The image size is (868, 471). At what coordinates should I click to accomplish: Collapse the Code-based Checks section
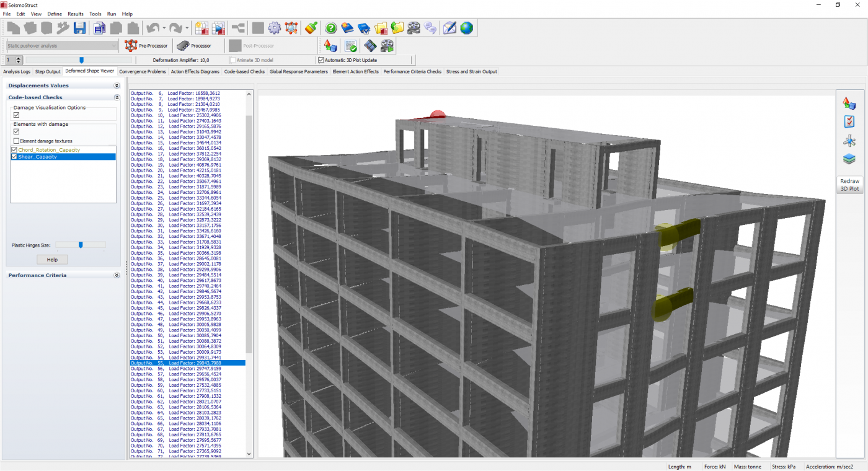117,97
